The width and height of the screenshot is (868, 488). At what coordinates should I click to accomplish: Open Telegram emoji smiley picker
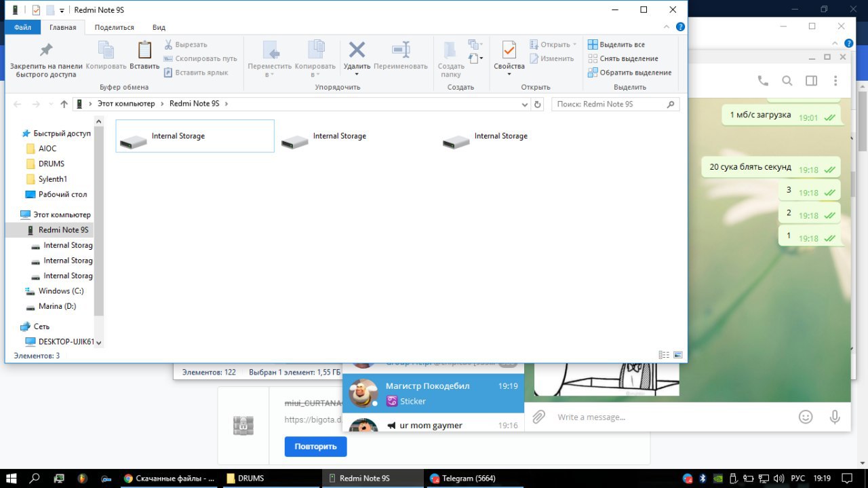pos(806,417)
